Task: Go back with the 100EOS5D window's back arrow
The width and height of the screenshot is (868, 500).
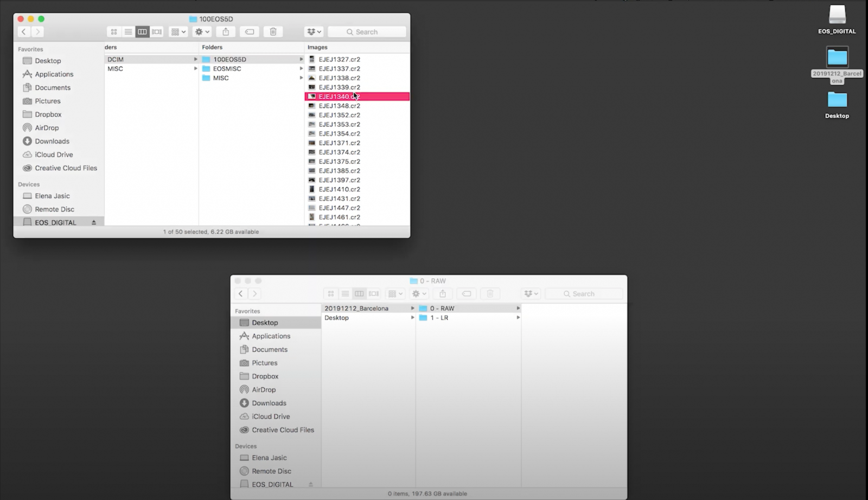Action: [24, 32]
